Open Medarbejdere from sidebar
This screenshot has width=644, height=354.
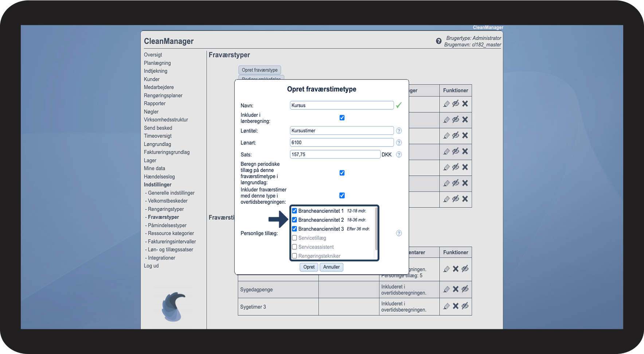coord(159,87)
